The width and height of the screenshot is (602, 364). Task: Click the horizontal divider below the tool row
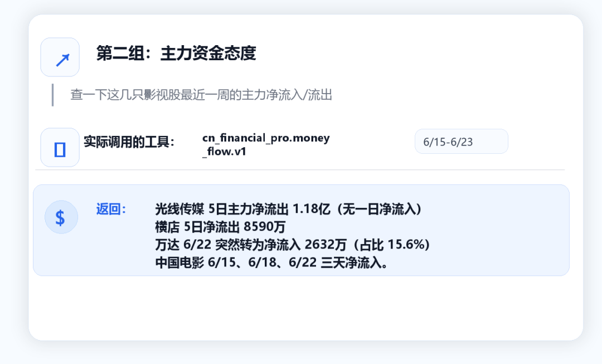[300, 169]
